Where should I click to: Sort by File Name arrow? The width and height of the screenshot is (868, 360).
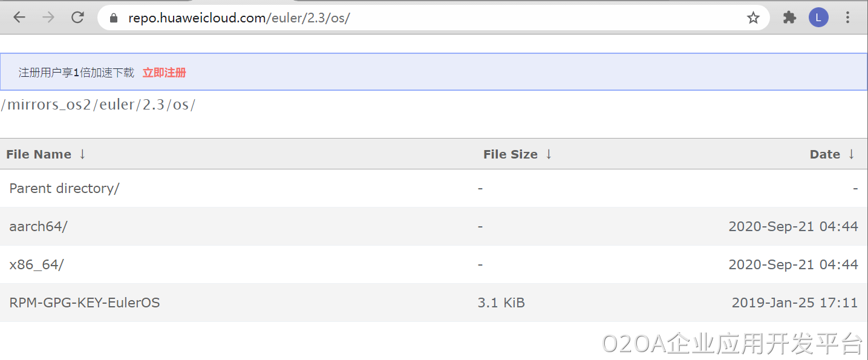pos(82,154)
